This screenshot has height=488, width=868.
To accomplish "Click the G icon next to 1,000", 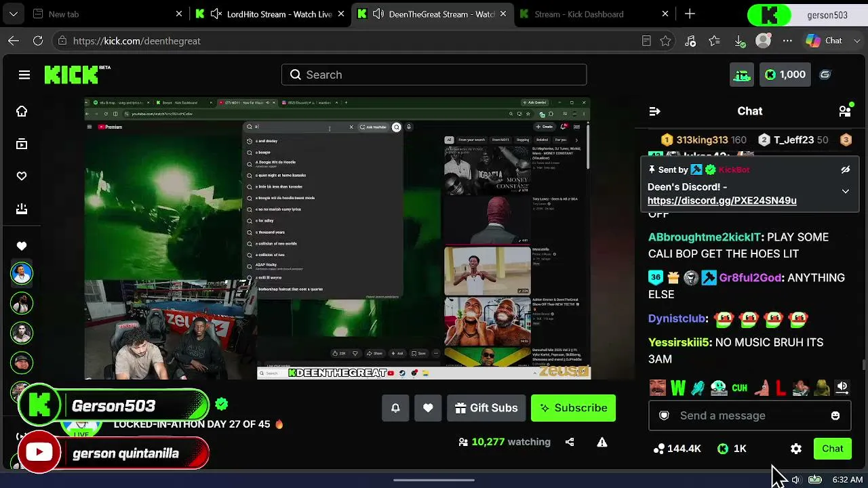I will pos(825,75).
